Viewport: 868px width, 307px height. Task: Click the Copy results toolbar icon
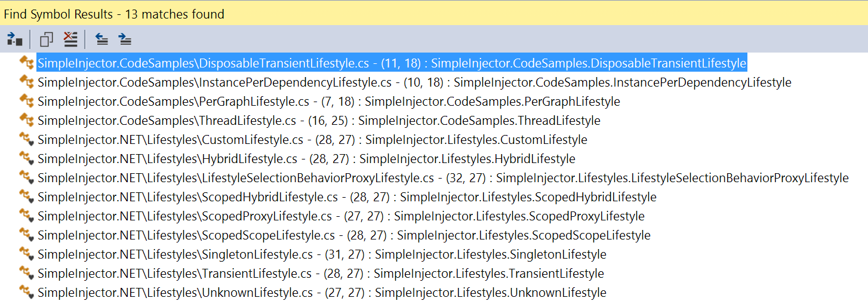pyautogui.click(x=46, y=40)
